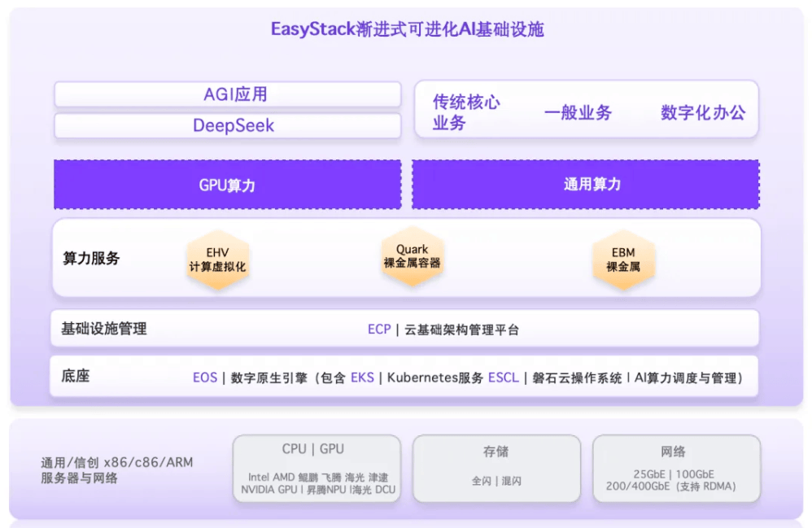Click the Quark 裸金属容器 hexagon icon
The height and width of the screenshot is (528, 812).
(x=413, y=258)
